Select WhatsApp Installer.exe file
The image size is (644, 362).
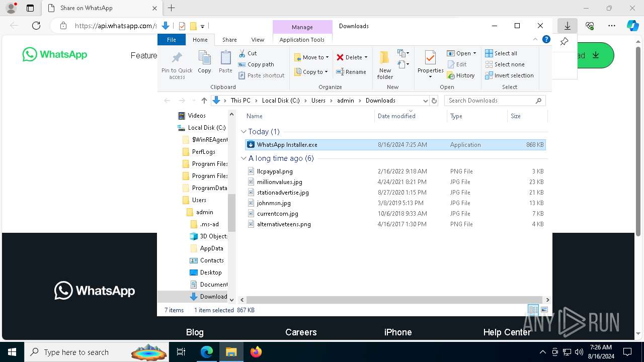click(x=395, y=145)
